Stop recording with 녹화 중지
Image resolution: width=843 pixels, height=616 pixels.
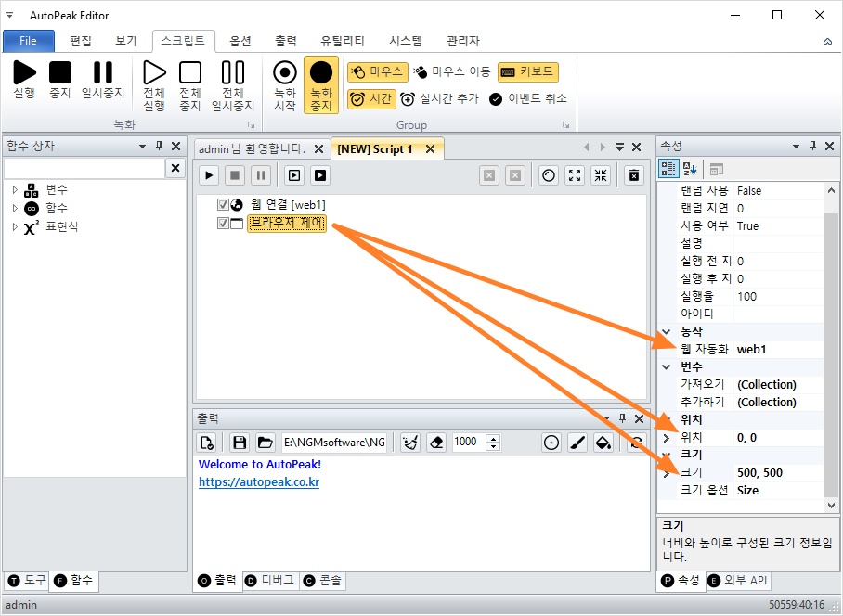click(x=321, y=84)
